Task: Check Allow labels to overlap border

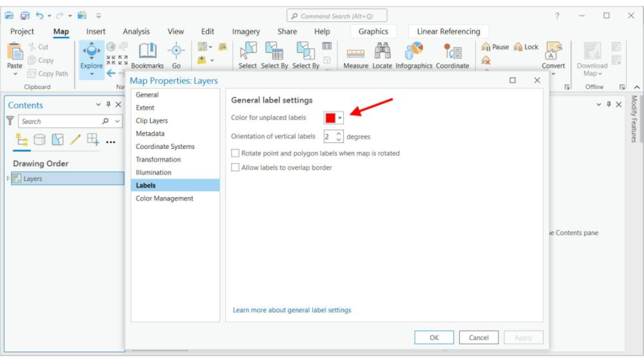Action: [x=235, y=167]
